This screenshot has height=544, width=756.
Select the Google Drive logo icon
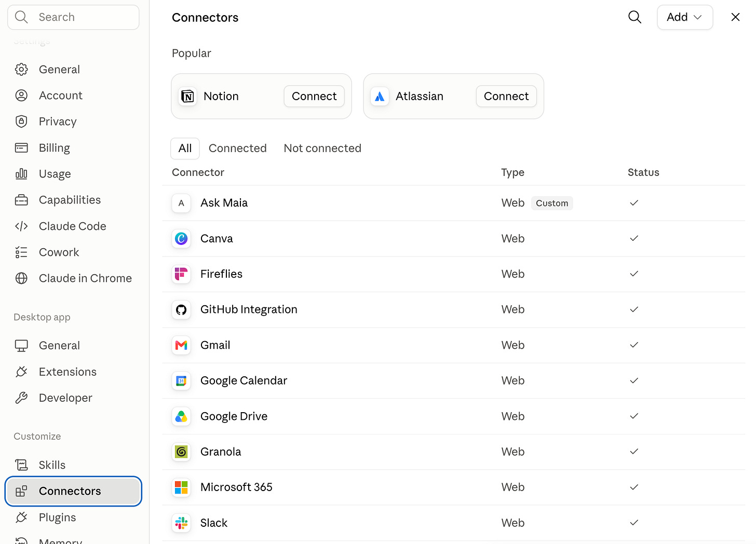181,416
